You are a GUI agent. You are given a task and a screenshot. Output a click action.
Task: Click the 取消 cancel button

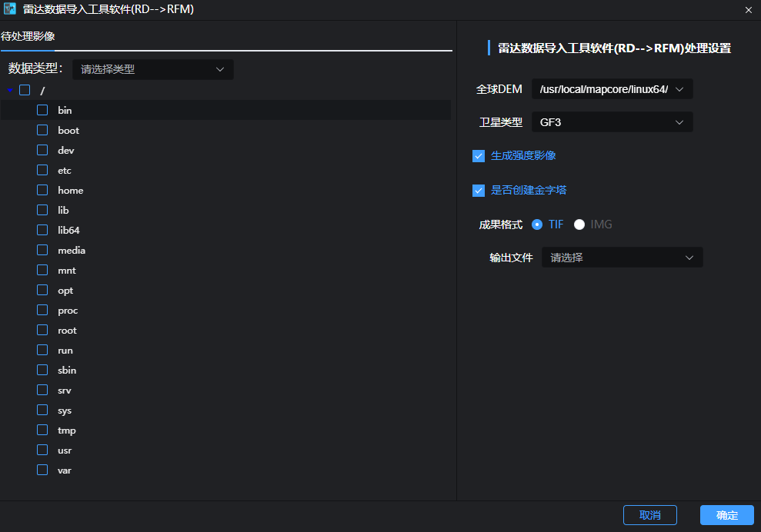coord(650,515)
